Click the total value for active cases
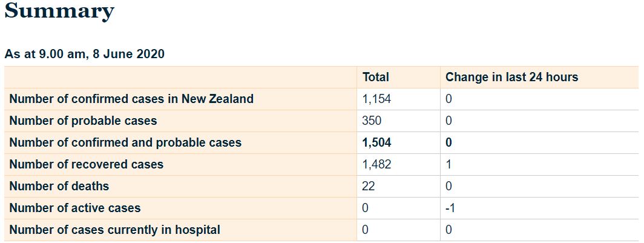This screenshot has width=644, height=243. 366,208
